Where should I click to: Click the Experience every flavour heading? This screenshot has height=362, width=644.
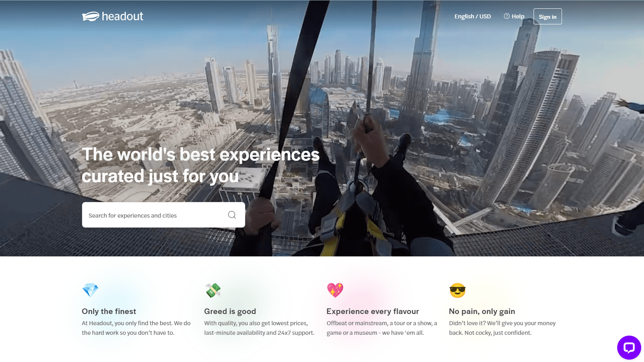coord(373,311)
